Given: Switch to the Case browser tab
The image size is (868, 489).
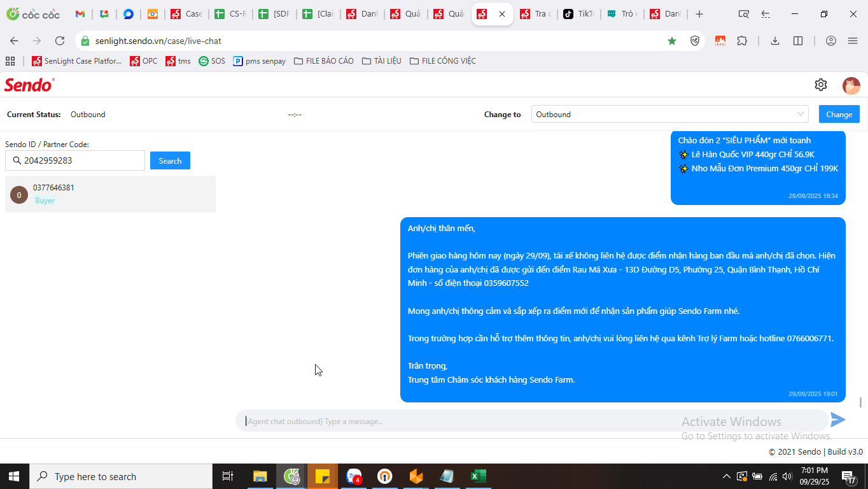Looking at the screenshot, I should click(x=186, y=14).
